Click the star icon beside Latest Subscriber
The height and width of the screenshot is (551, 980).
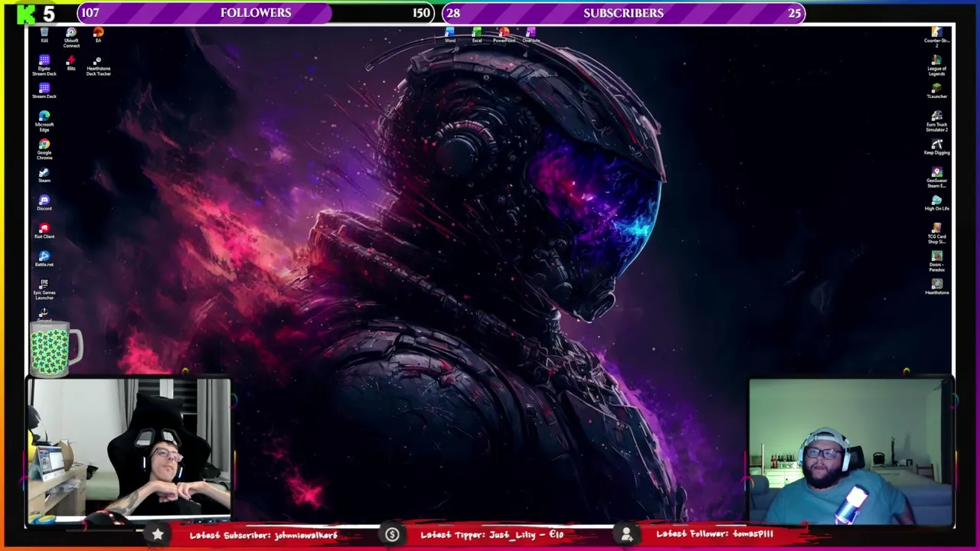pyautogui.click(x=158, y=534)
